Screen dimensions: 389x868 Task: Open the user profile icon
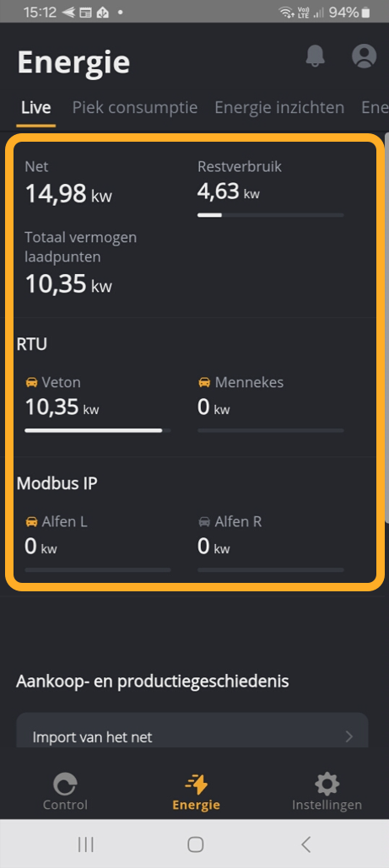coord(364,56)
